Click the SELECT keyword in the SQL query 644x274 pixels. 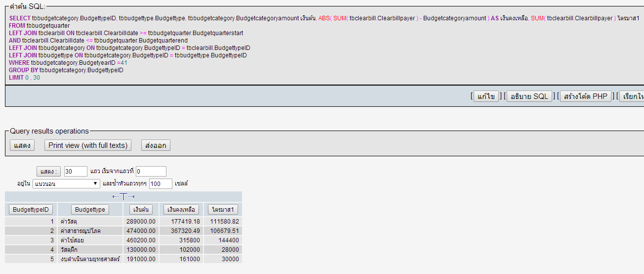pyautogui.click(x=20, y=18)
